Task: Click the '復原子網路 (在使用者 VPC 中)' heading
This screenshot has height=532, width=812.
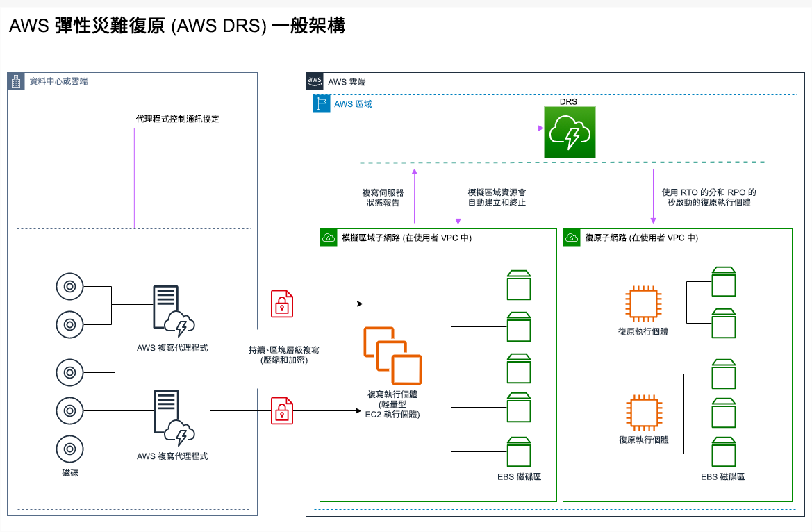Action: [642, 238]
